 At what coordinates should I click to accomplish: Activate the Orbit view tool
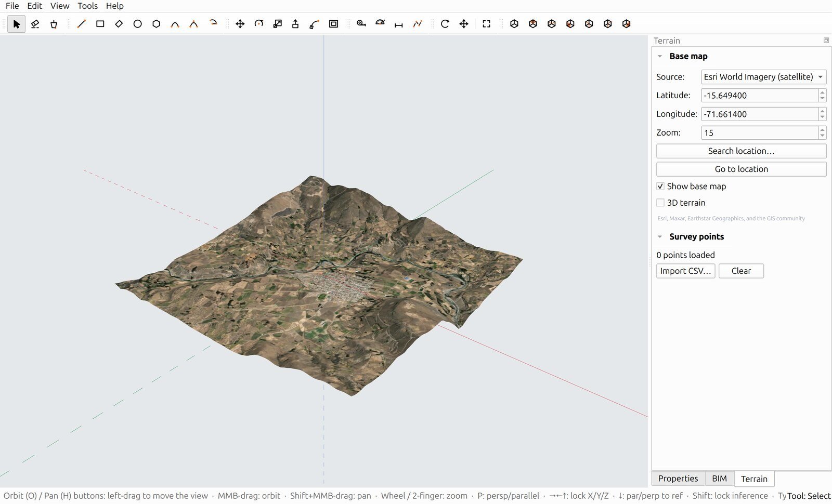(445, 24)
